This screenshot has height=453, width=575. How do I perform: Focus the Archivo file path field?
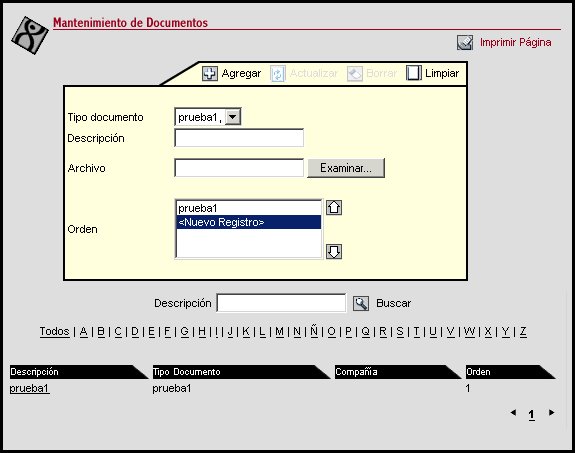pyautogui.click(x=239, y=168)
